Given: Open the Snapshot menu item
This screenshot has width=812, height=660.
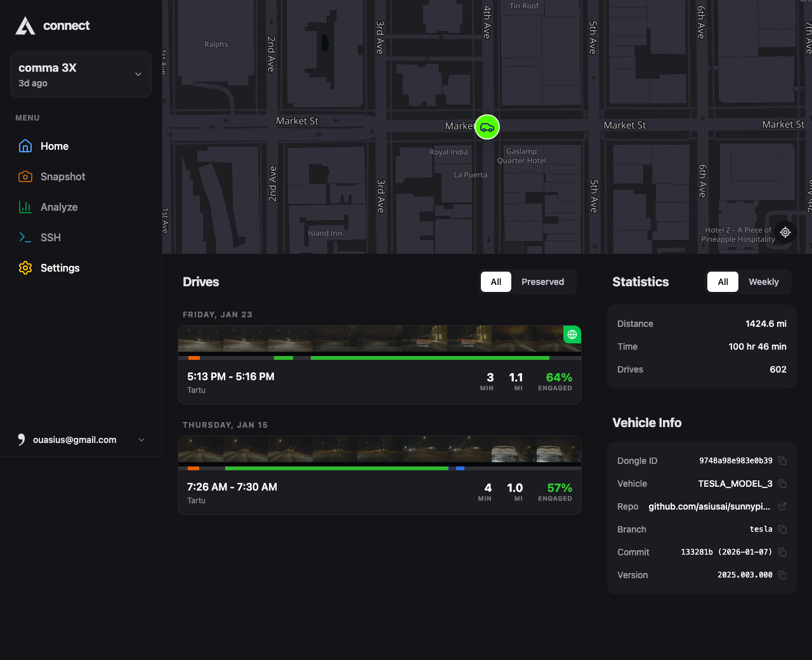Looking at the screenshot, I should [x=62, y=176].
